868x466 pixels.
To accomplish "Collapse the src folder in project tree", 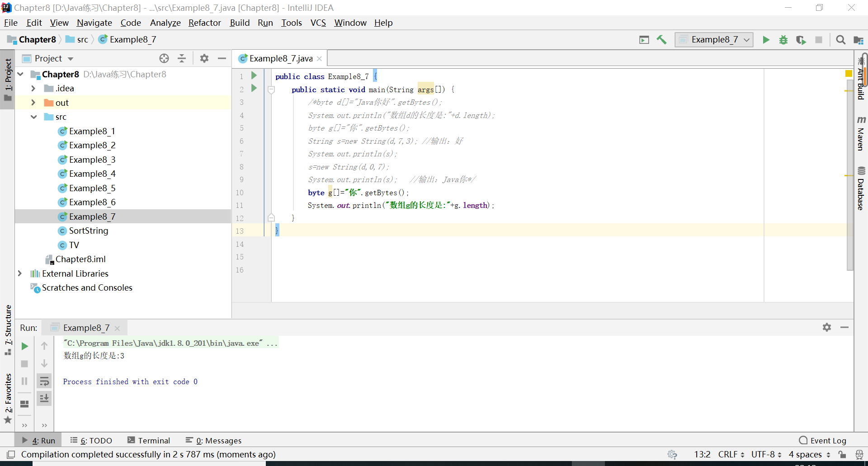I will tap(33, 117).
